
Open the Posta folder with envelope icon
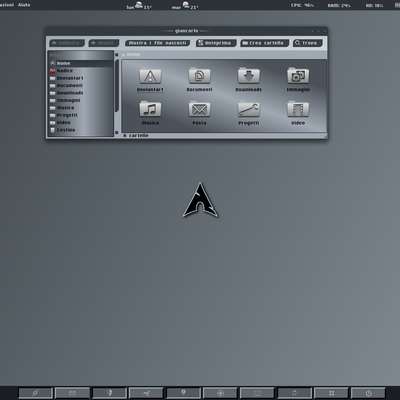(x=199, y=113)
